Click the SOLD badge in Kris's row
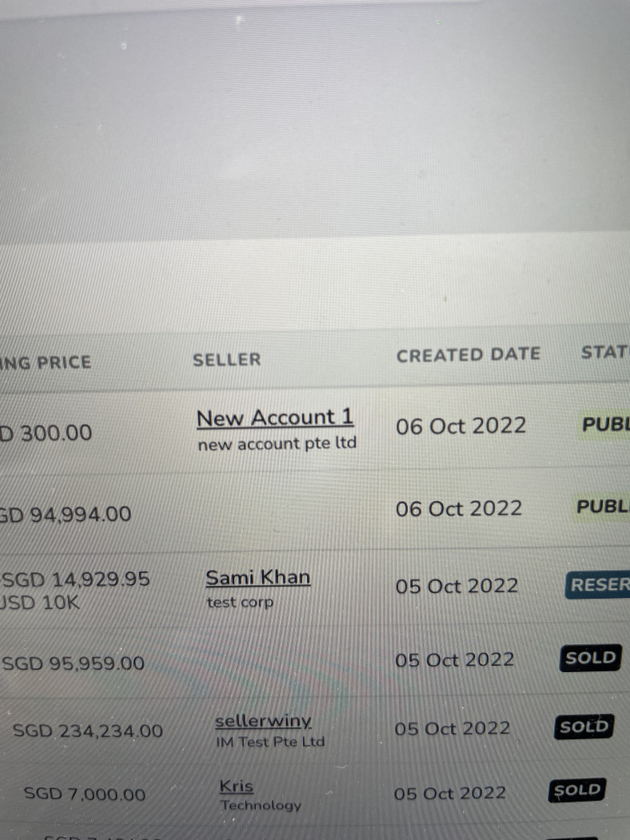 point(577,790)
